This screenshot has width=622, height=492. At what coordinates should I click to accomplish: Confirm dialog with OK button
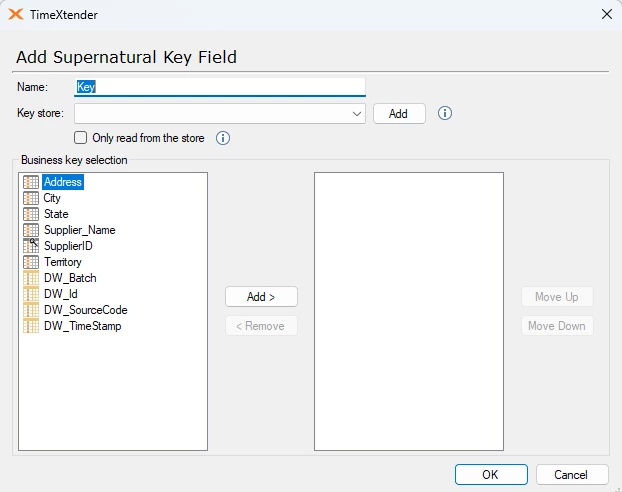point(491,474)
